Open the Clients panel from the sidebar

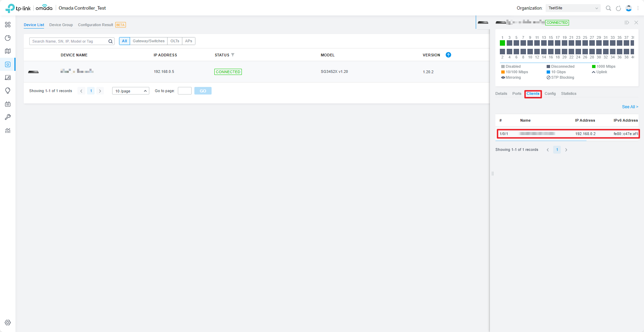click(8, 77)
